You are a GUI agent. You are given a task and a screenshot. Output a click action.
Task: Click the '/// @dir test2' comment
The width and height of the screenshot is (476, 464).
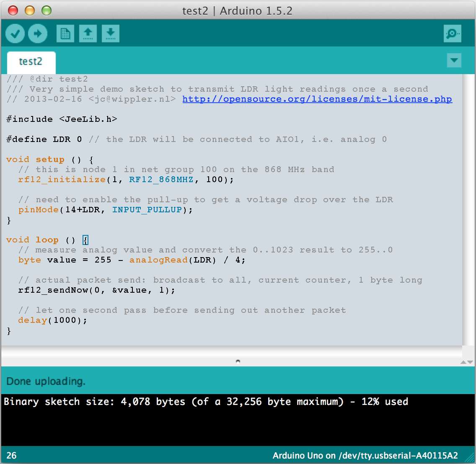pos(47,79)
